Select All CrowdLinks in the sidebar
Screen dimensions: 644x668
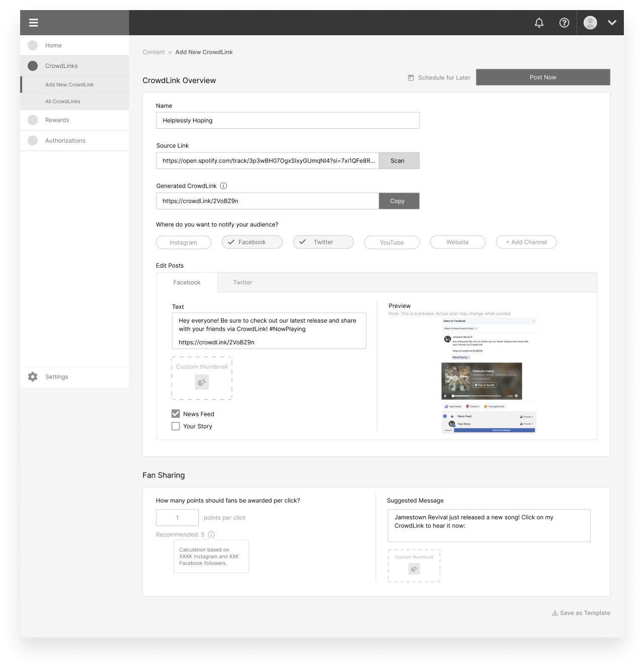click(x=62, y=101)
